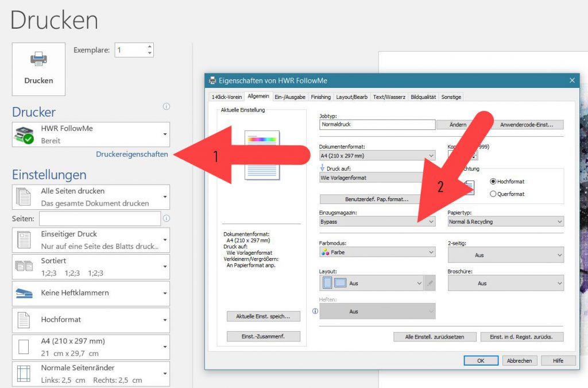Click the Ändern button for Jobtyp

[458, 125]
